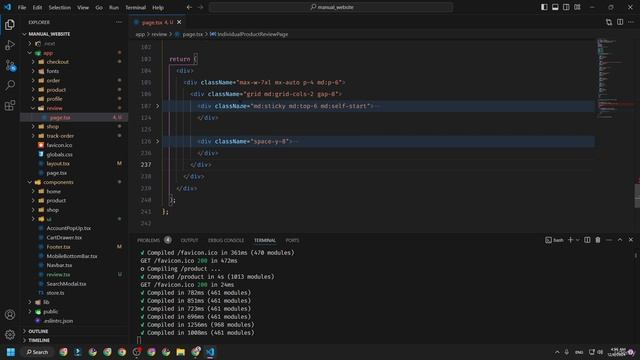Toggle primary side bar layout icon
Image resolution: width=640 pixels, height=360 pixels.
[544, 7]
